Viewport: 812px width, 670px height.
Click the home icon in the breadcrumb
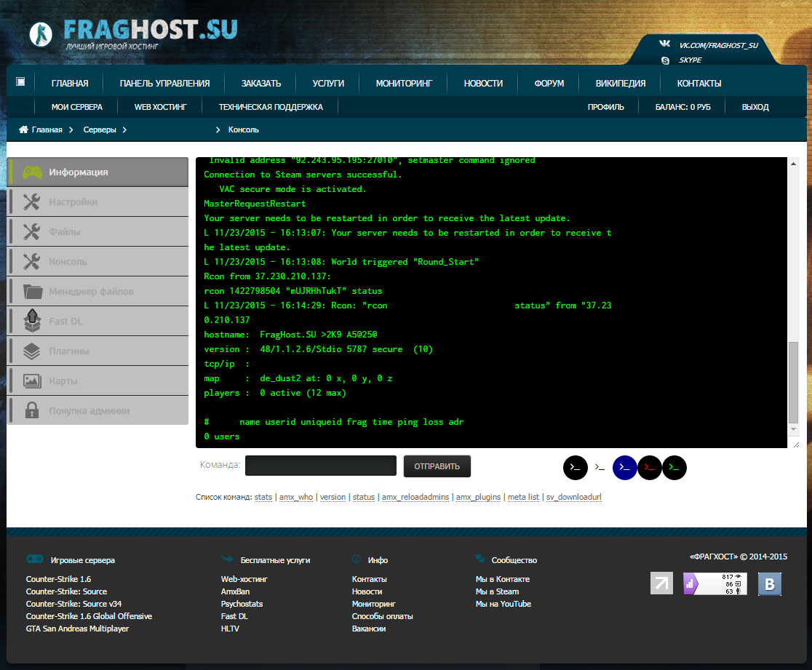(23, 129)
